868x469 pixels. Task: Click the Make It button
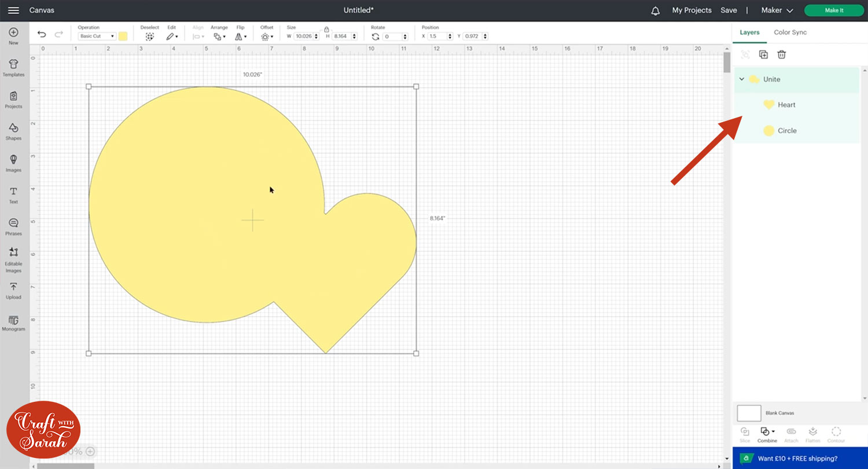click(833, 10)
